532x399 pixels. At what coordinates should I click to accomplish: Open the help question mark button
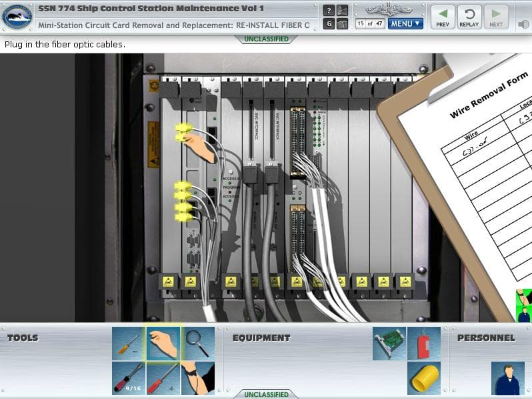pyautogui.click(x=329, y=10)
